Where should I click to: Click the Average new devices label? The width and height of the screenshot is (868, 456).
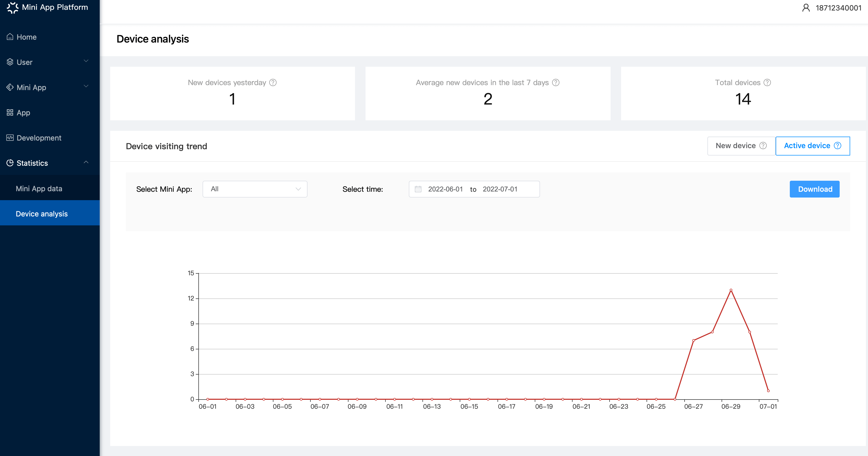[x=482, y=83]
